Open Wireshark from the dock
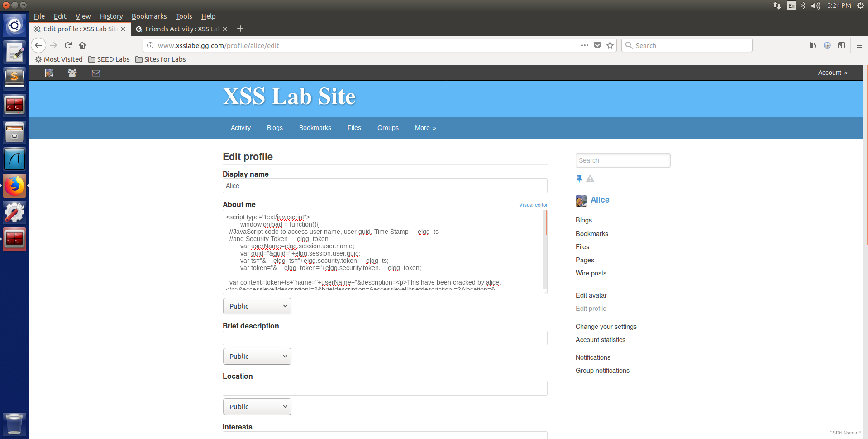Screen dimensions: 868x439 coord(14,159)
